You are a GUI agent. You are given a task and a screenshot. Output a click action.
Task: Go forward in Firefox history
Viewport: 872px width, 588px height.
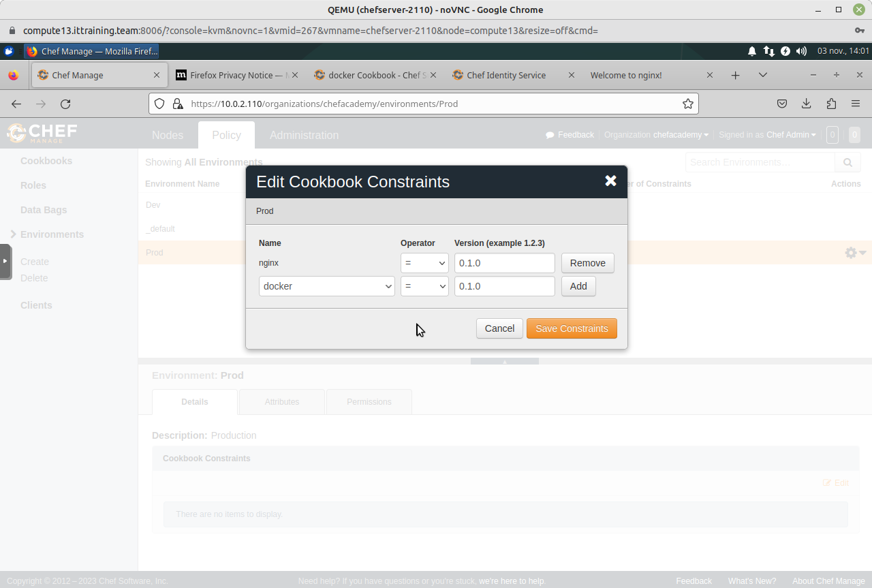pos(41,104)
